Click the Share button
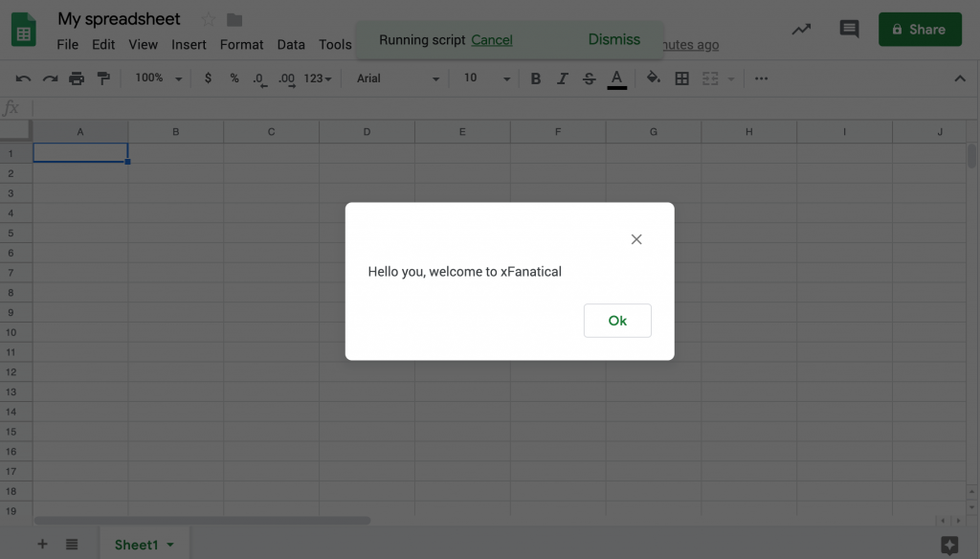Image resolution: width=980 pixels, height=559 pixels. pyautogui.click(x=920, y=29)
